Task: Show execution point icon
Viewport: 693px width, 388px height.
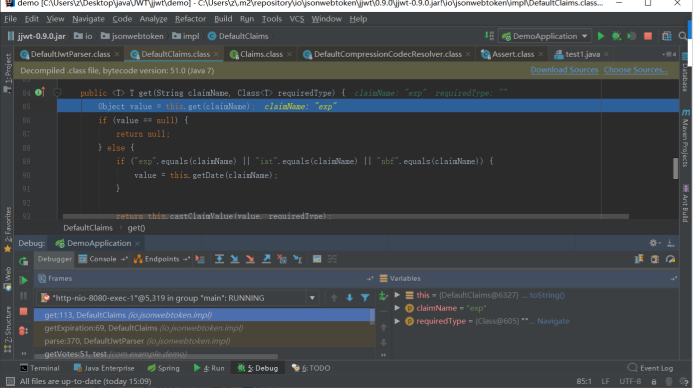Action: click(x=200, y=259)
